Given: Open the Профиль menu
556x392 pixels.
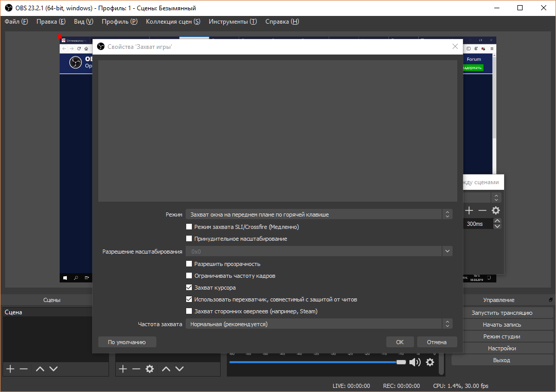Looking at the screenshot, I should [x=119, y=22].
